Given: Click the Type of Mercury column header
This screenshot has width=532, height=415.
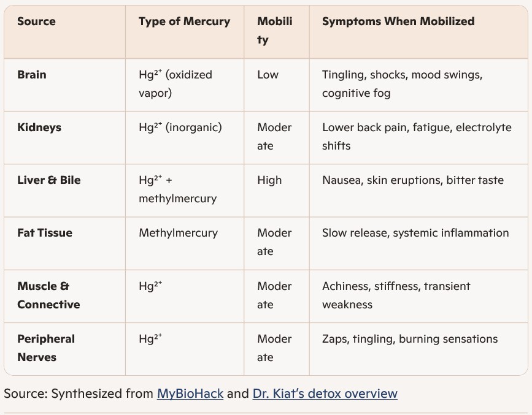Looking at the screenshot, I should coord(184,21).
